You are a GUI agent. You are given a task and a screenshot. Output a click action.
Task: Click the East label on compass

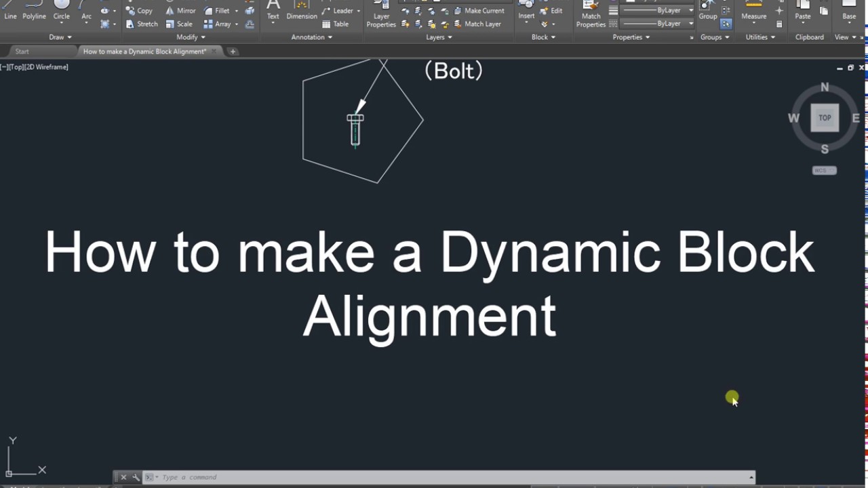pos(856,118)
